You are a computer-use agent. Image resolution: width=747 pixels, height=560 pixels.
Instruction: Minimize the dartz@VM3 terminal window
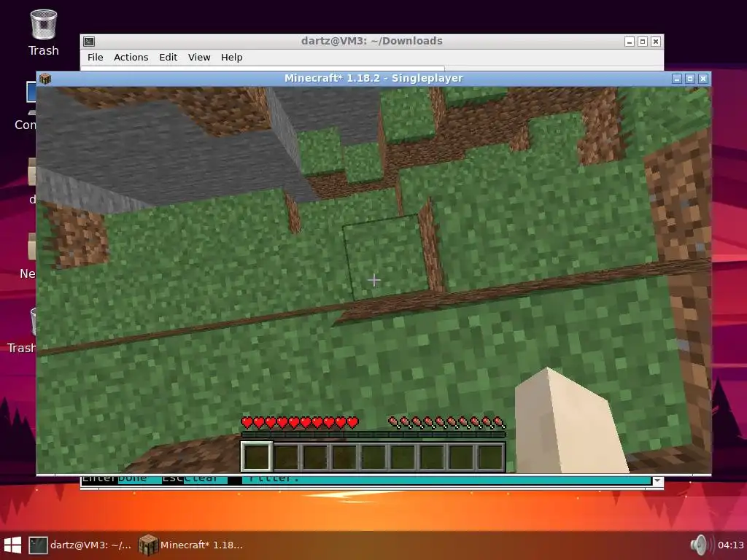pos(630,42)
